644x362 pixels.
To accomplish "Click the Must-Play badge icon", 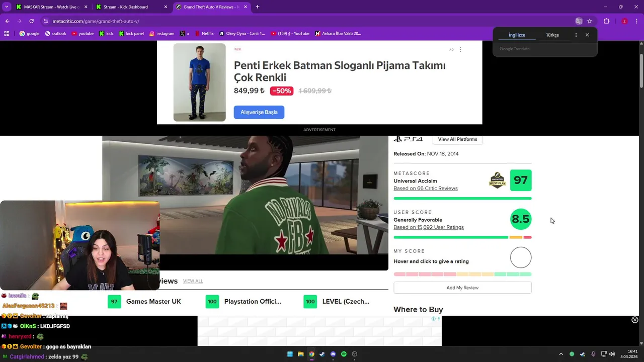I will [x=497, y=180].
